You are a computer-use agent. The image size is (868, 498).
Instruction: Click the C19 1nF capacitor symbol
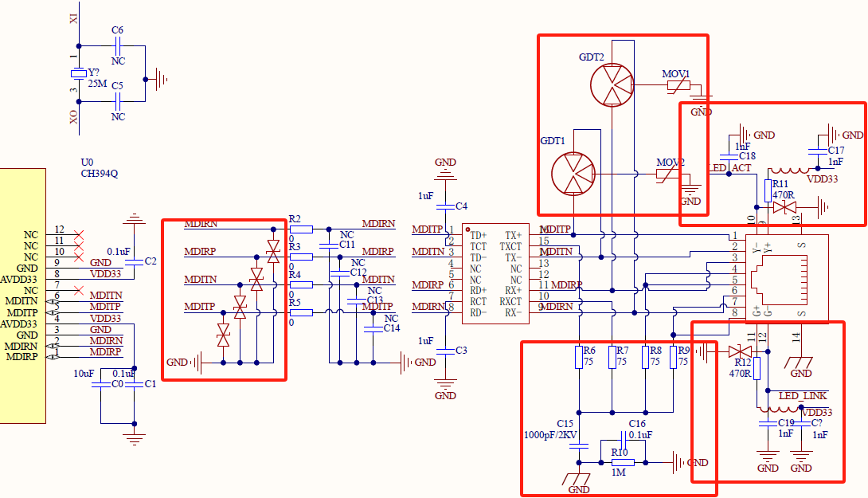[x=768, y=424]
